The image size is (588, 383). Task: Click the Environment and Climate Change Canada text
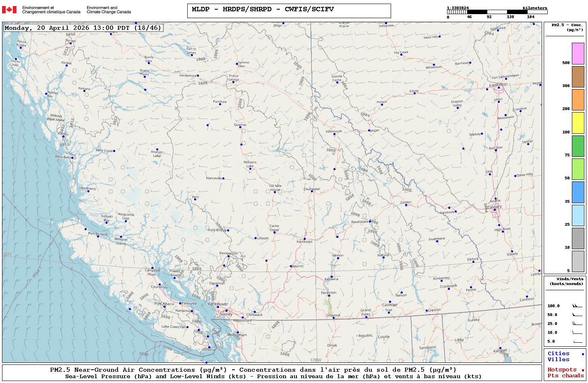pos(109,10)
